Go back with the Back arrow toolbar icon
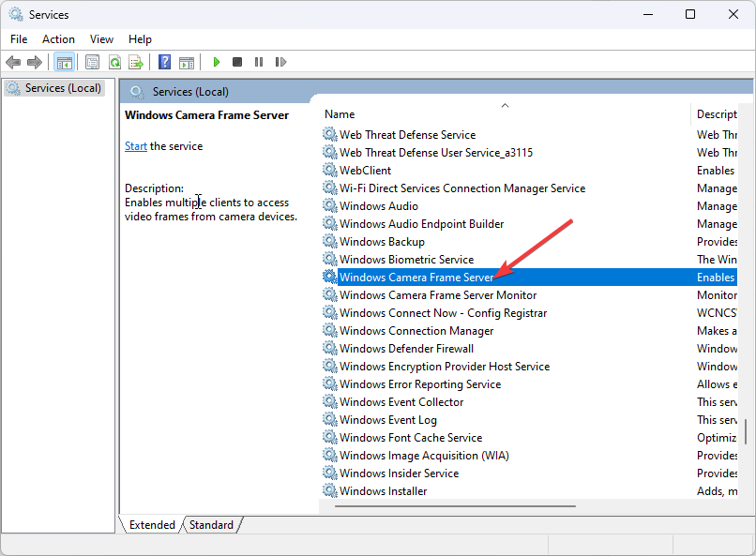 click(13, 62)
